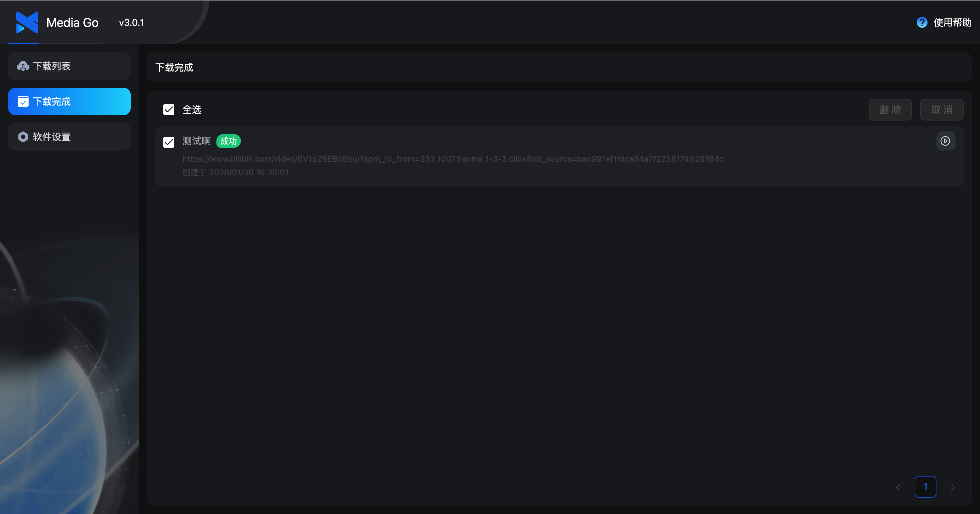Go to previous page arrow
Screen dimensions: 980x514
[x=898, y=487]
